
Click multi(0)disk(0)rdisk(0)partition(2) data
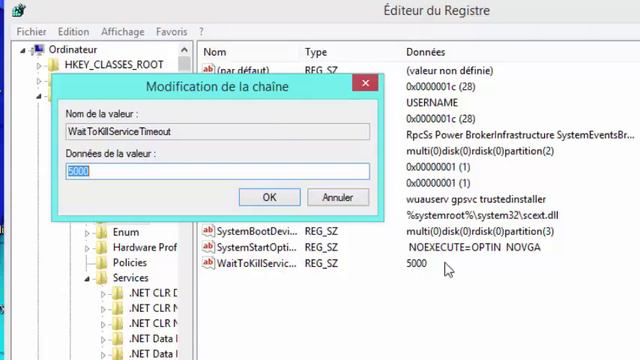[480, 151]
